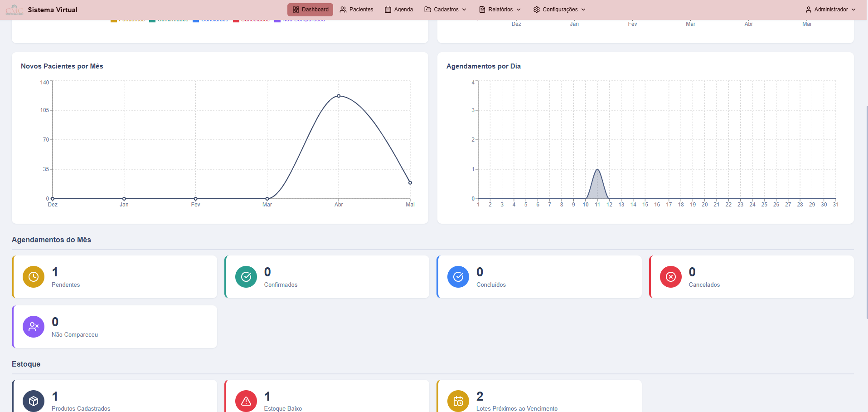
Task: Click the day 11 peak in Agendamentos por Dia
Action: 597,170
